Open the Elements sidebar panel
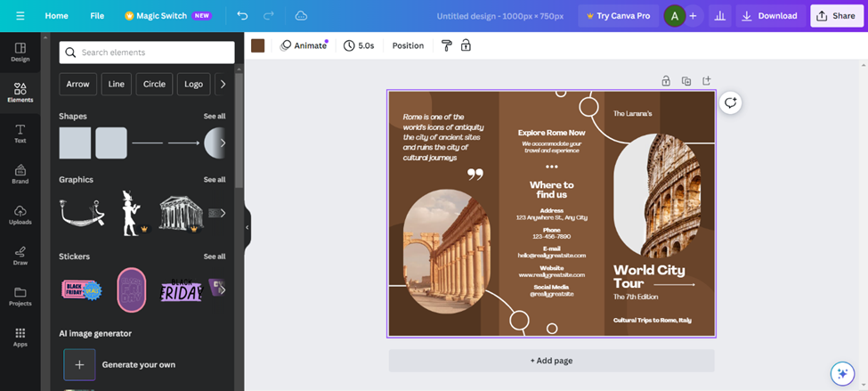Screen dimensions: 868x391 20,93
